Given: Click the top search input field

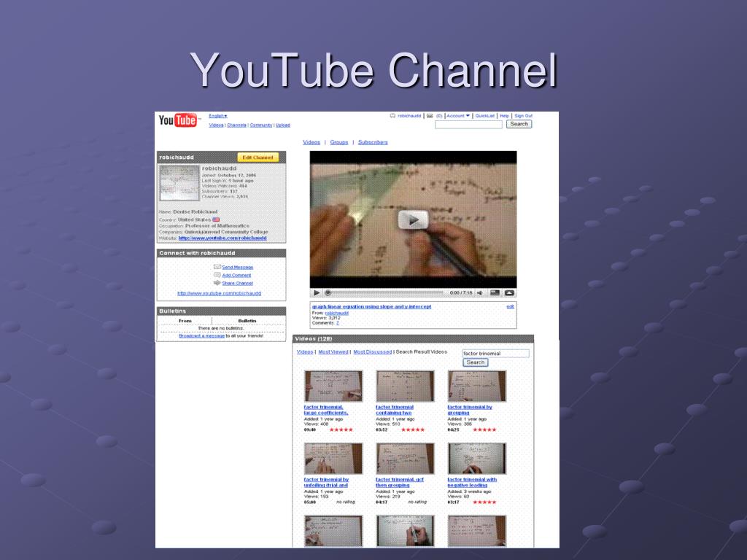Looking at the screenshot, I should [x=468, y=124].
